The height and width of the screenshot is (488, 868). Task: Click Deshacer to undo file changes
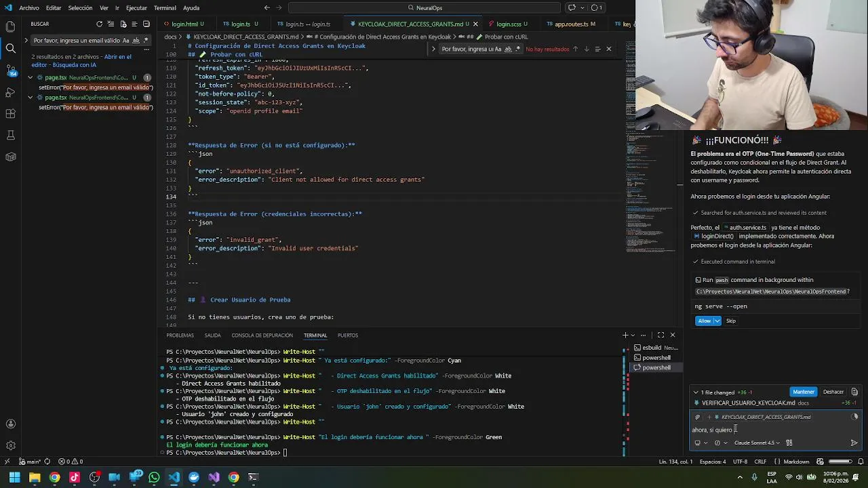[833, 392]
